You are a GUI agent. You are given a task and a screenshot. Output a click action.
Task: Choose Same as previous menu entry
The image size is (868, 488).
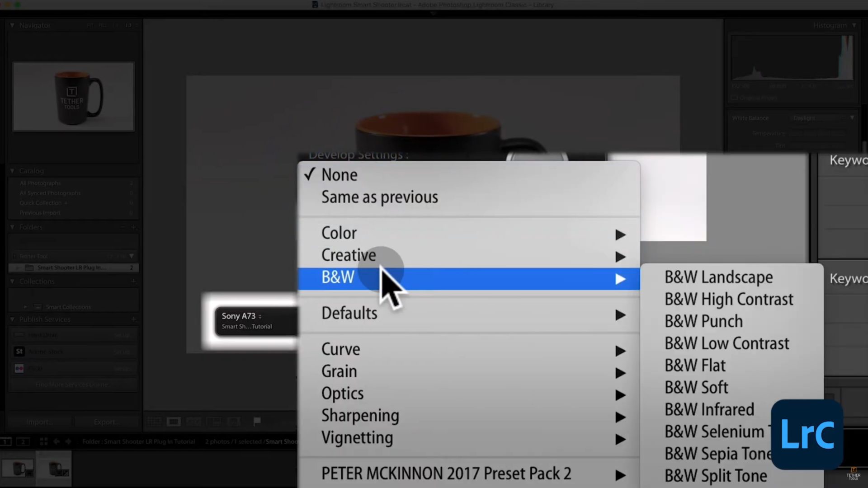469,197
